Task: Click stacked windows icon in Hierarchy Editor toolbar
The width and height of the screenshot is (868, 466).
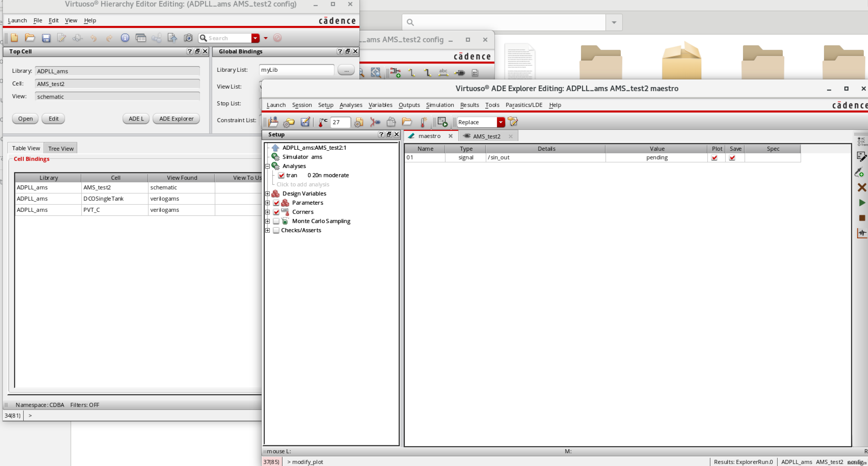Action: tap(141, 38)
